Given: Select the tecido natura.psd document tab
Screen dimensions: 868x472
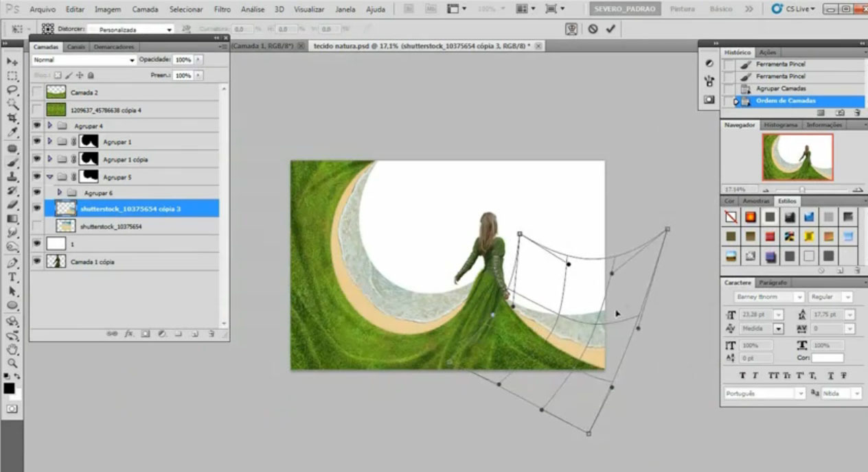Looking at the screenshot, I should tap(423, 46).
